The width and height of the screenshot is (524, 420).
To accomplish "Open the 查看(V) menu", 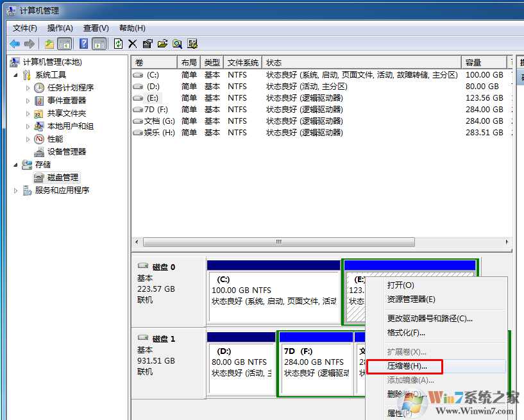I will pyautogui.click(x=96, y=28).
